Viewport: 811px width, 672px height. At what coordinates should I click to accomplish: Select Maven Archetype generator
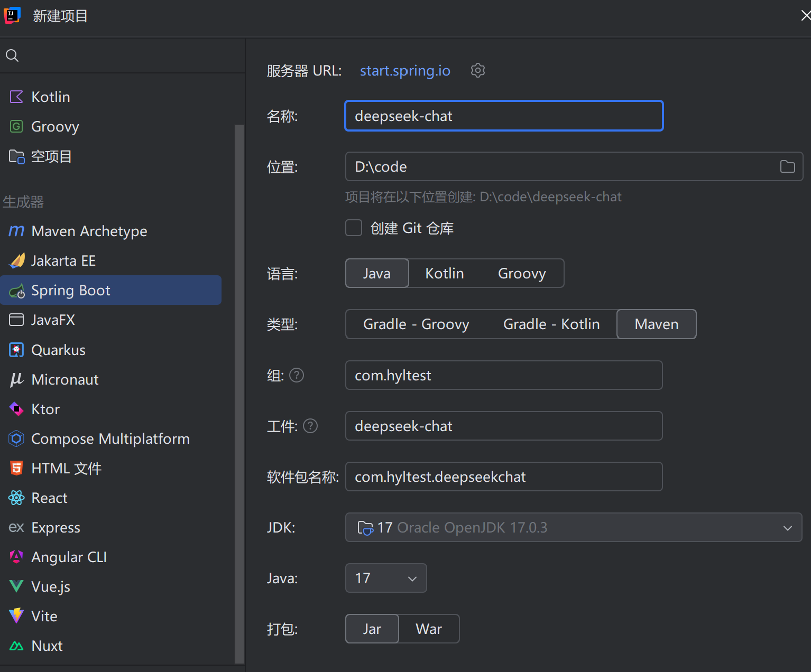click(x=111, y=231)
